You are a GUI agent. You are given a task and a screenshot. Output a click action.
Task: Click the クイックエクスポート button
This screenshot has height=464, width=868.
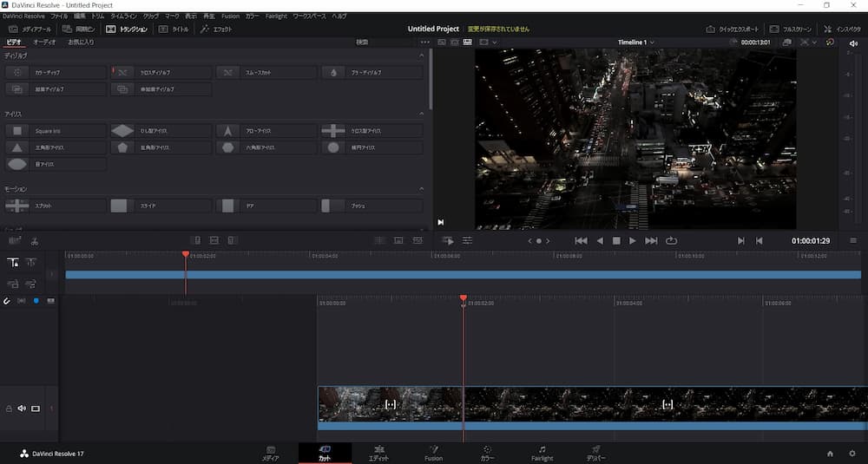[733, 29]
